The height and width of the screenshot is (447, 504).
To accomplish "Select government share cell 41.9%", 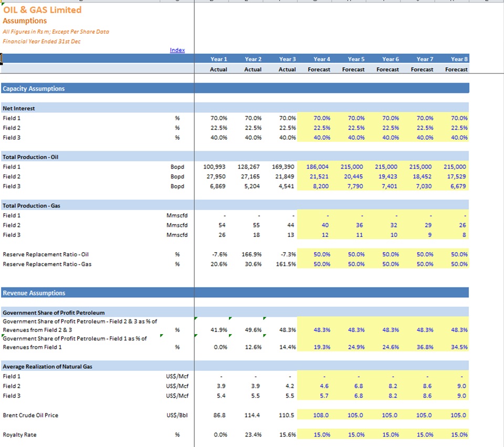I will click(x=219, y=330).
